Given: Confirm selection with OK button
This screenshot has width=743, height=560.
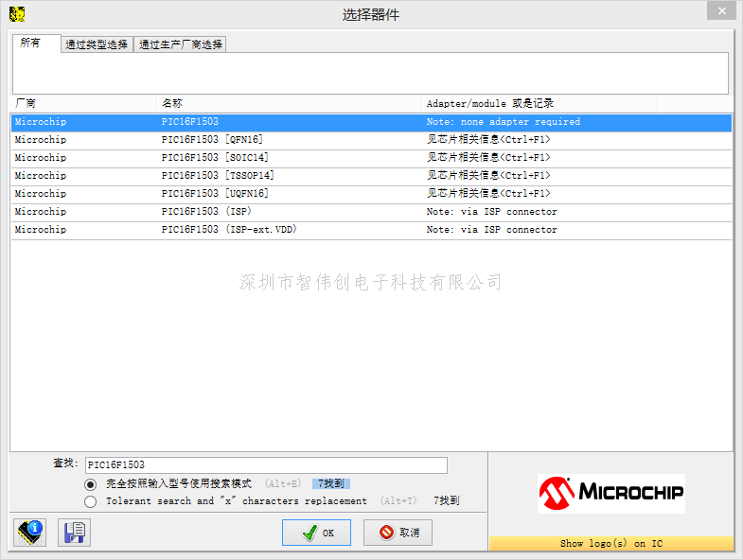Looking at the screenshot, I should (316, 533).
